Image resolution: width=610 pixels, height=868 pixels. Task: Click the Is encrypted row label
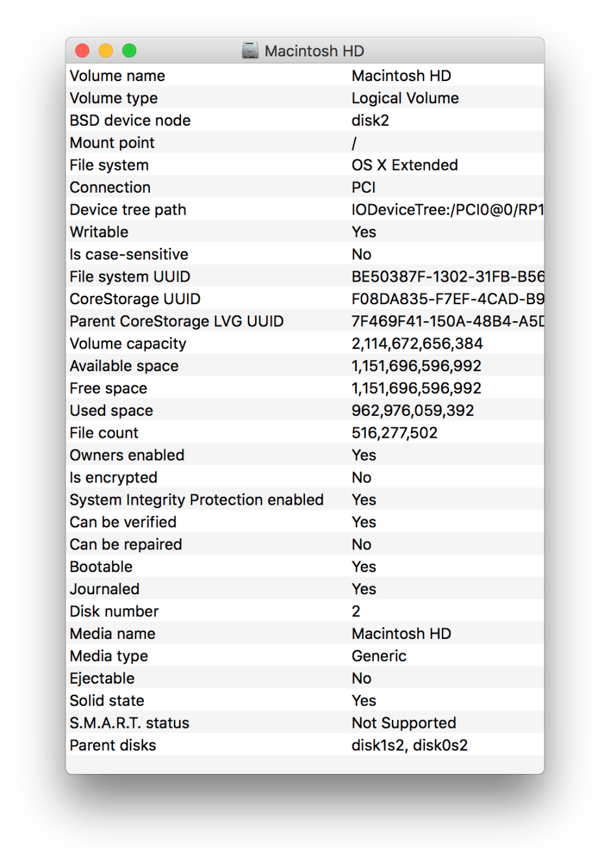(x=114, y=477)
